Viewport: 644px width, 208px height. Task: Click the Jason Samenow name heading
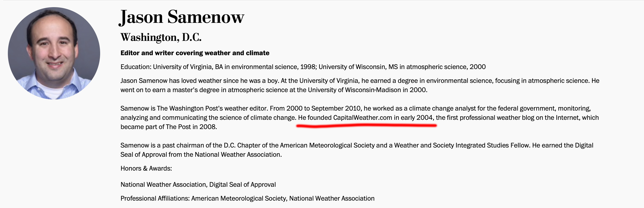pyautogui.click(x=182, y=17)
